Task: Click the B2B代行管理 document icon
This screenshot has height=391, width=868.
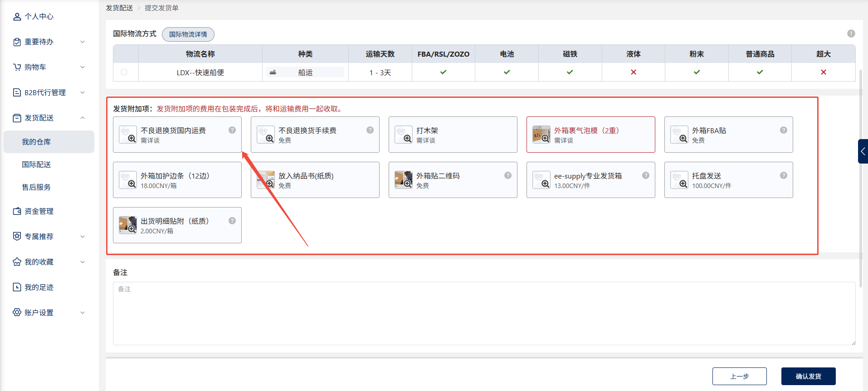Action: click(17, 93)
